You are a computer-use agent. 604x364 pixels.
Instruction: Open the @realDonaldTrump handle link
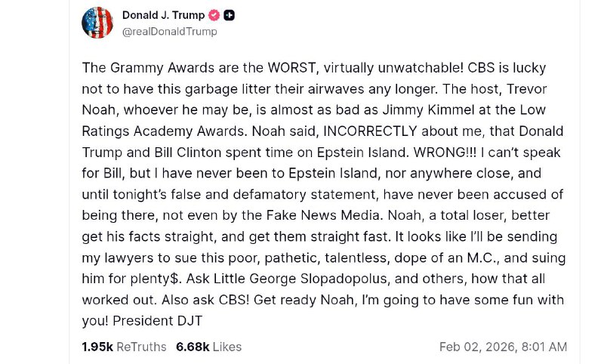click(x=169, y=32)
